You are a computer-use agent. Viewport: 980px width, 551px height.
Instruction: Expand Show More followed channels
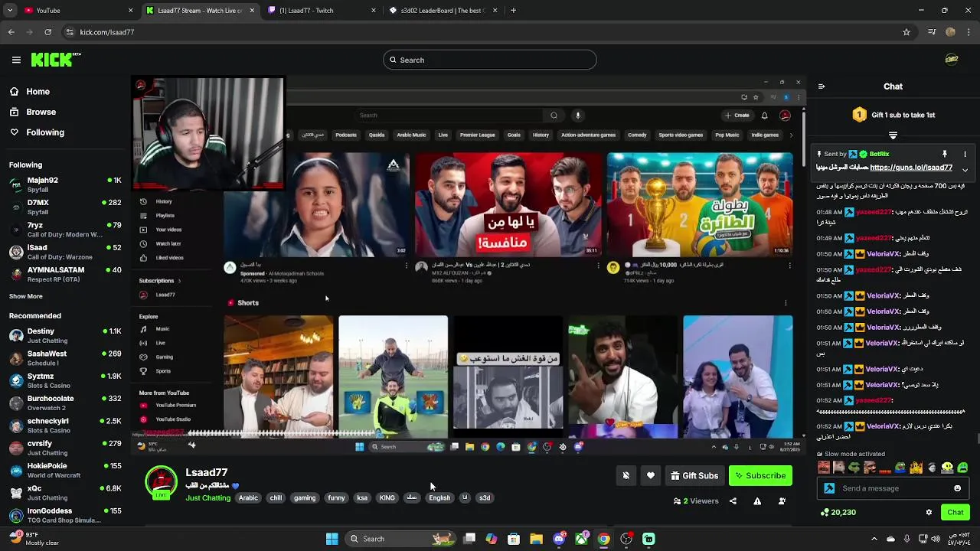pos(26,296)
